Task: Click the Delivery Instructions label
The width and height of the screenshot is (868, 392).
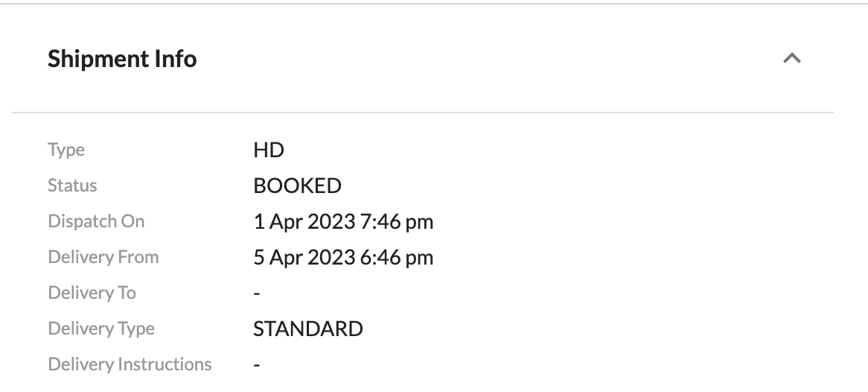Action: [x=130, y=364]
